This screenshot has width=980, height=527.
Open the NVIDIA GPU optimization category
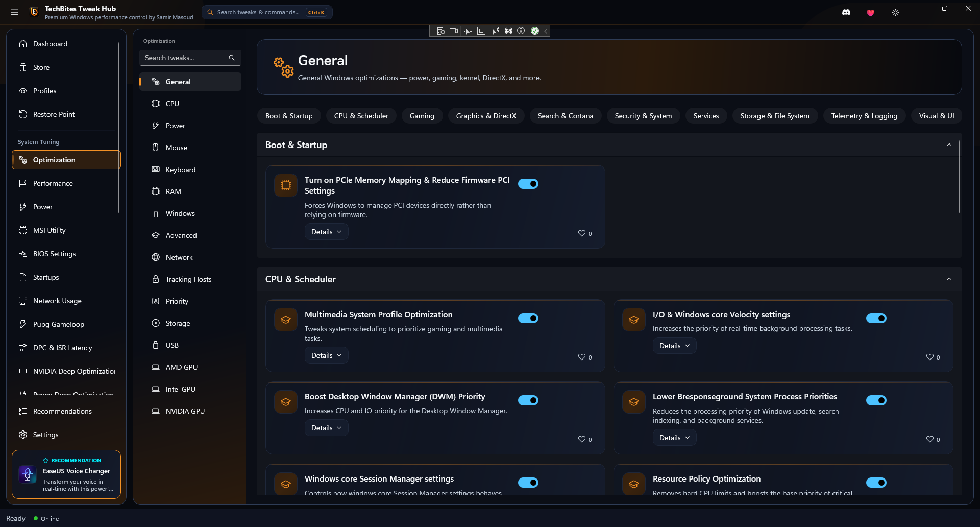click(x=190, y=411)
